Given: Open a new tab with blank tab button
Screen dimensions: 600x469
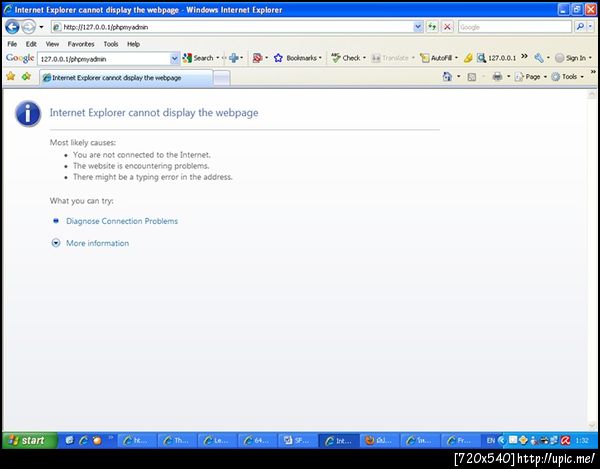Looking at the screenshot, I should 221,78.
